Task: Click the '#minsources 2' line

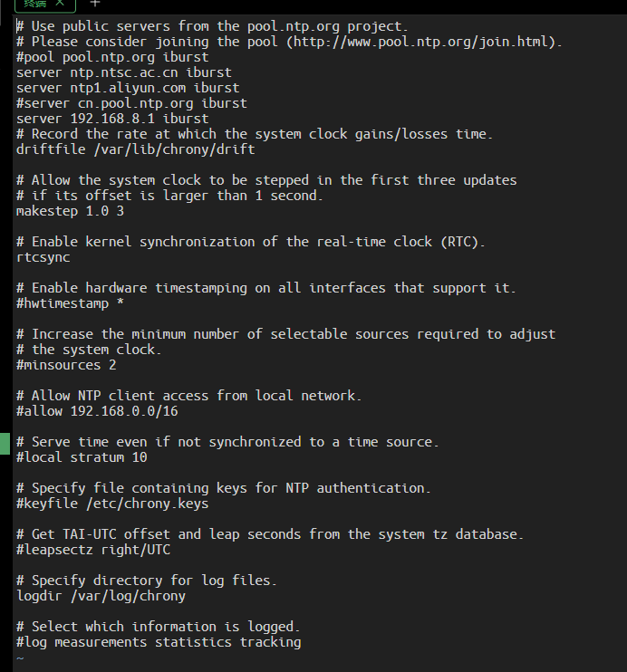Action: coord(66,365)
